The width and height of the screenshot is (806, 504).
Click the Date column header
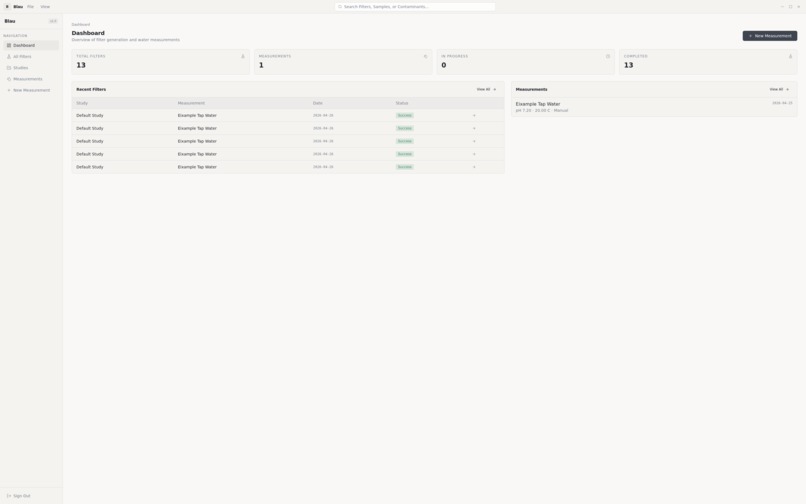(x=318, y=103)
